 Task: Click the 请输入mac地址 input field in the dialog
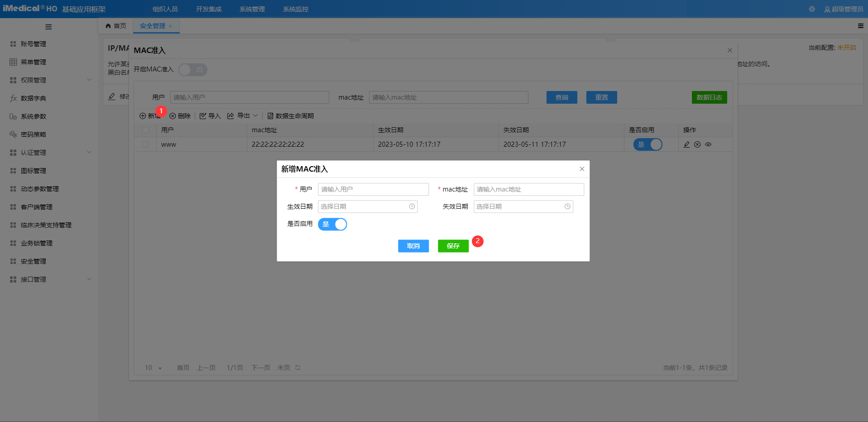pyautogui.click(x=528, y=189)
